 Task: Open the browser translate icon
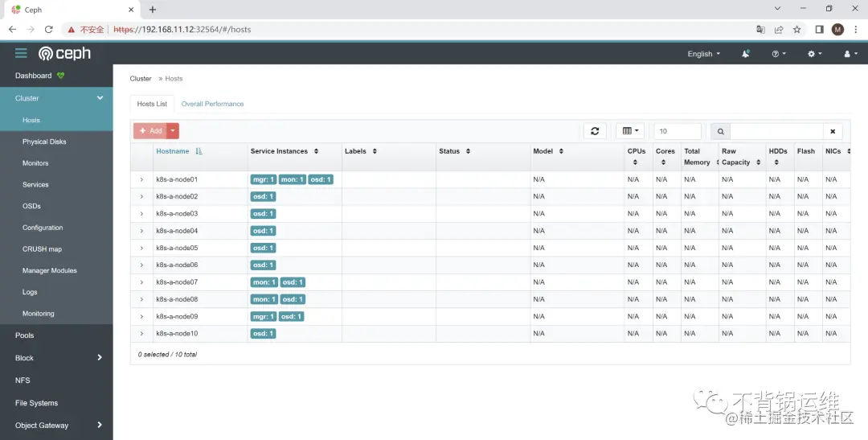761,30
